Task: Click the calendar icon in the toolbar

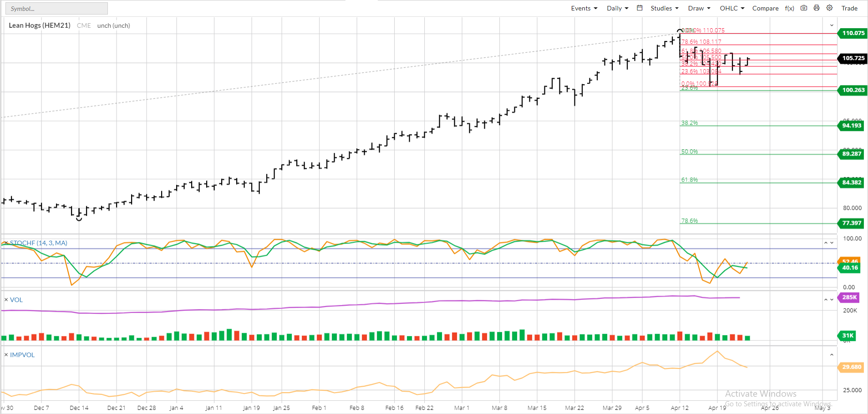Action: coord(640,8)
